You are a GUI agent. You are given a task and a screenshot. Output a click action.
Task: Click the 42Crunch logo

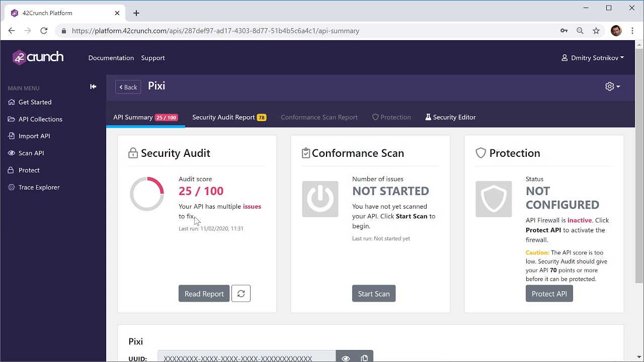coord(38,57)
